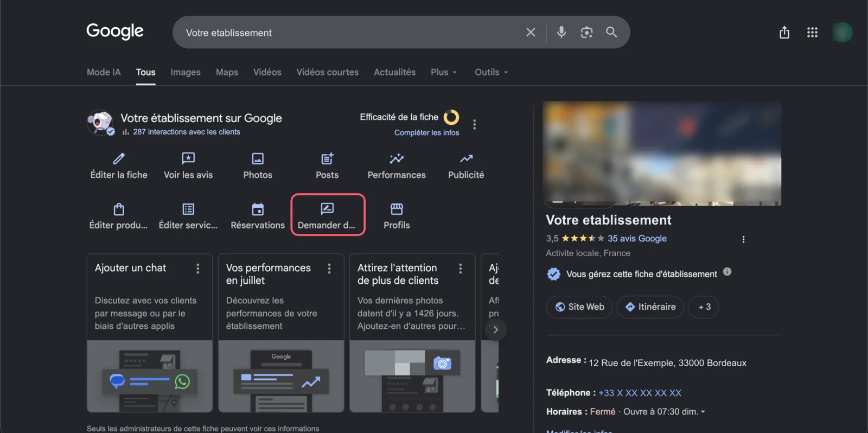Screen dimensions: 868x433
Task: Call phone number +33 X XX XX XX XX
Action: (640, 393)
